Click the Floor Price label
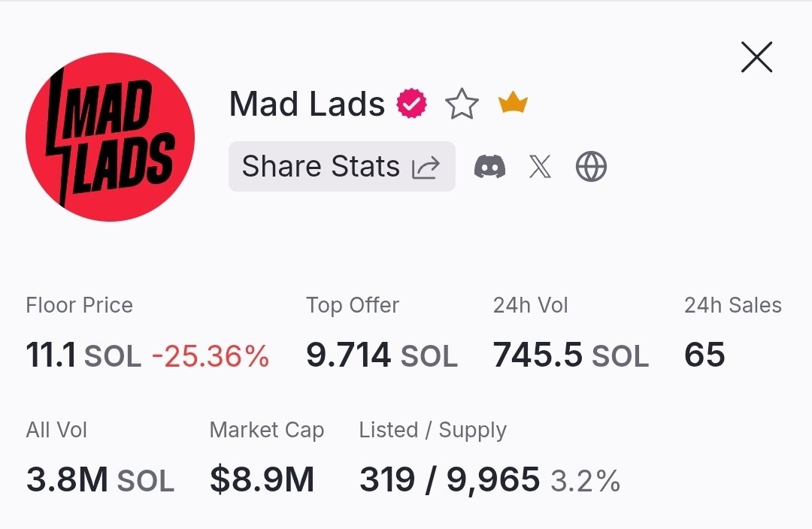812x529 pixels. pyautogui.click(x=79, y=305)
